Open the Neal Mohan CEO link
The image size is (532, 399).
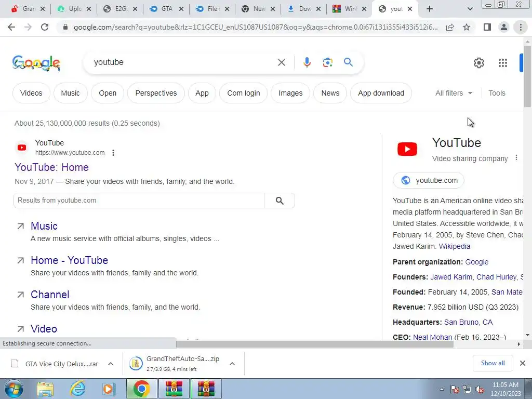(432, 337)
